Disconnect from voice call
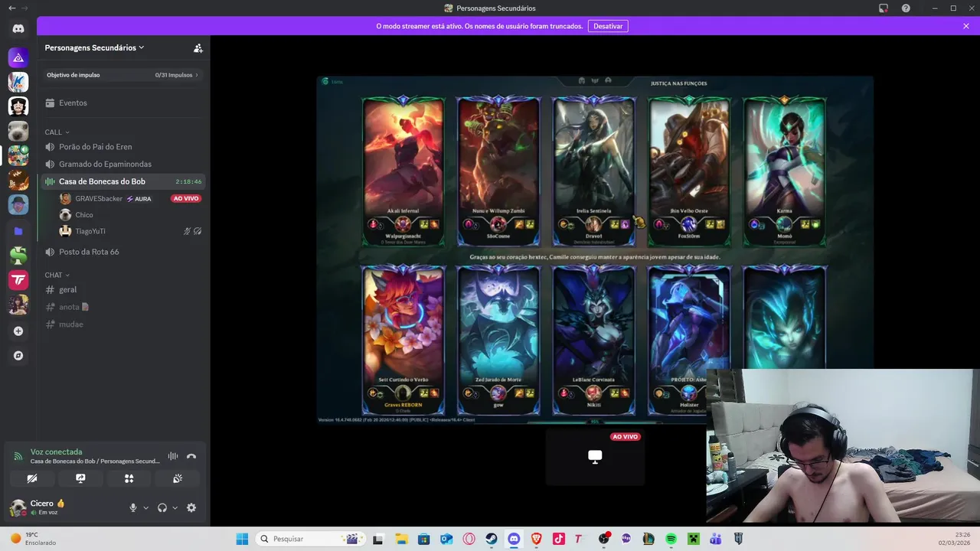The height and width of the screenshot is (551, 980). click(191, 456)
